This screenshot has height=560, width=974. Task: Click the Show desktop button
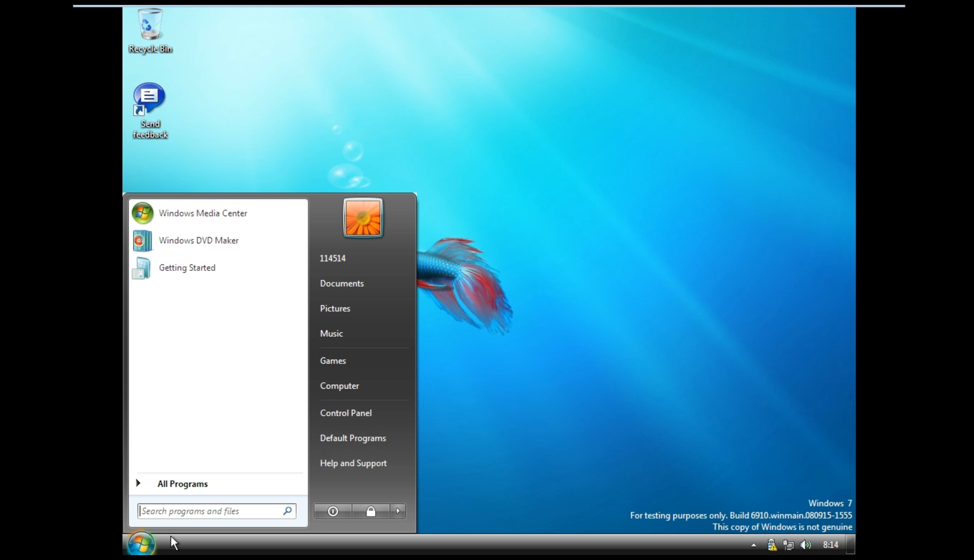tap(851, 545)
